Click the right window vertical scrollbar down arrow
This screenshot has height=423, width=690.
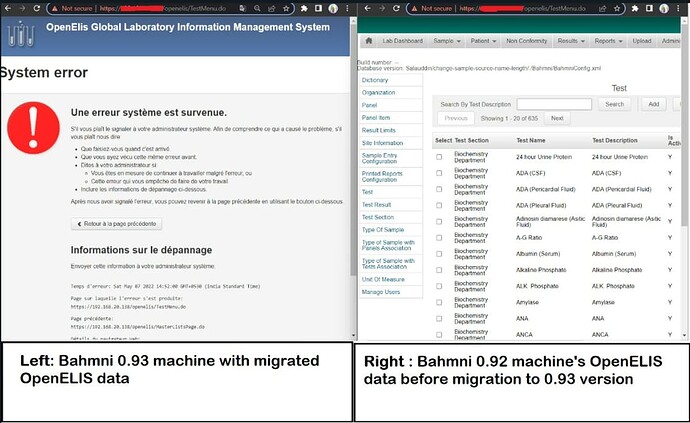[684, 335]
